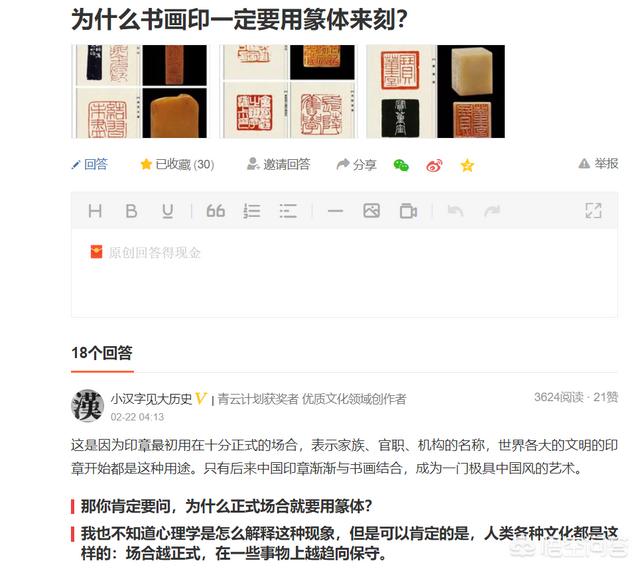Insert a bulleted list
The width and height of the screenshot is (640, 569).
coord(288,211)
